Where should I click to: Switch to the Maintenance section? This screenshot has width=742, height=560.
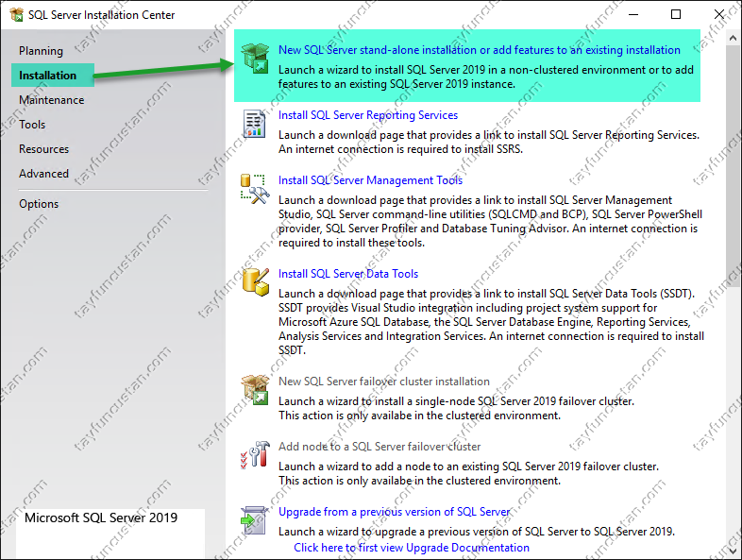pos(52,100)
